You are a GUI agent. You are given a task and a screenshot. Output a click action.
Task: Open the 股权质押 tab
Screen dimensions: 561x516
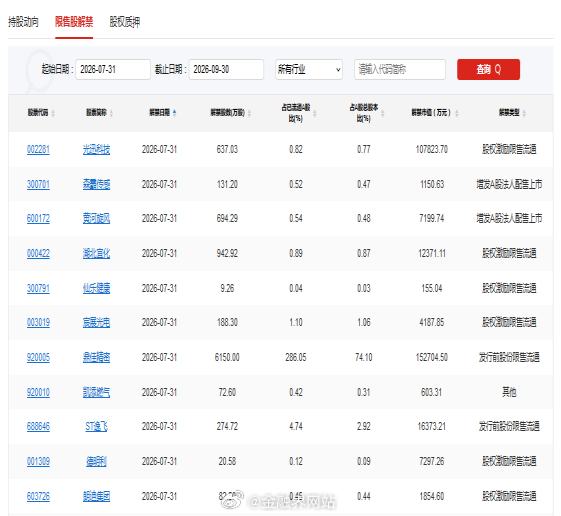click(x=125, y=22)
